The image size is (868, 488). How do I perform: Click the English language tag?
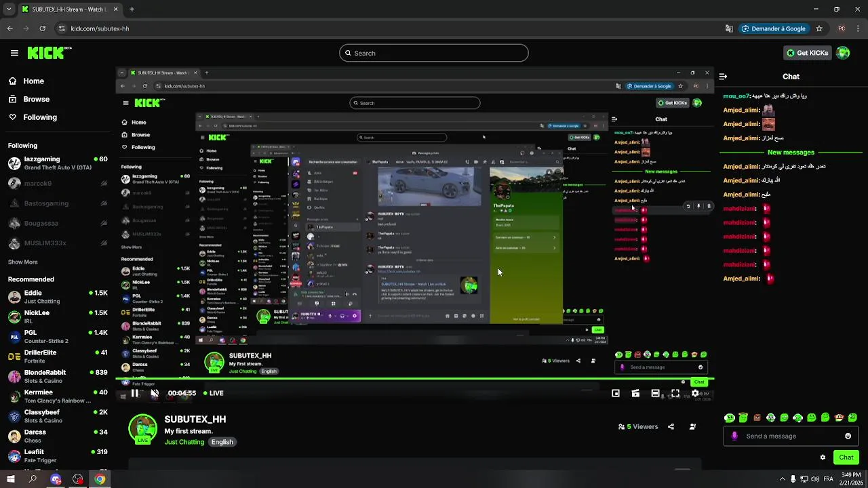coord(222,442)
